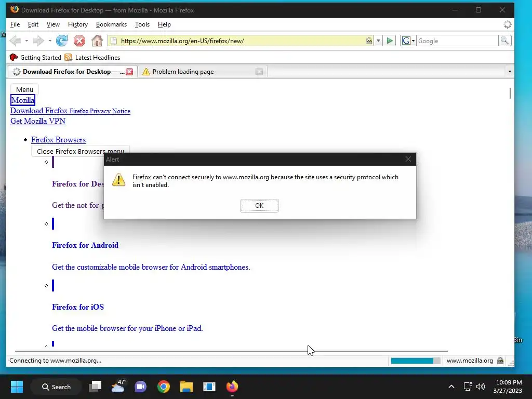Open the View menu
The height and width of the screenshot is (399, 532).
(x=53, y=24)
